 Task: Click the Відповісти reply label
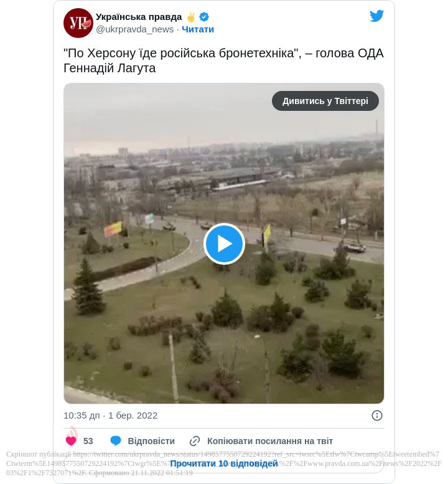pyautogui.click(x=151, y=441)
